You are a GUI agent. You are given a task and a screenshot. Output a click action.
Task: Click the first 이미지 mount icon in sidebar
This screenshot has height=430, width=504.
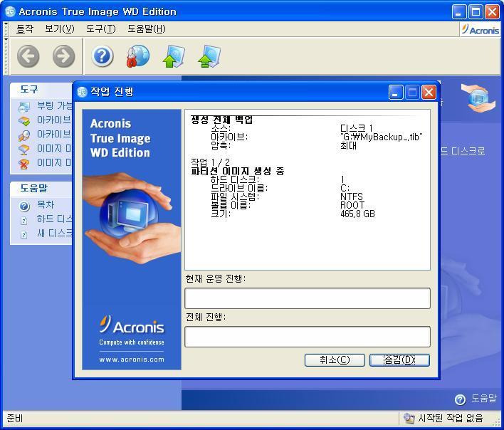pyautogui.click(x=24, y=150)
